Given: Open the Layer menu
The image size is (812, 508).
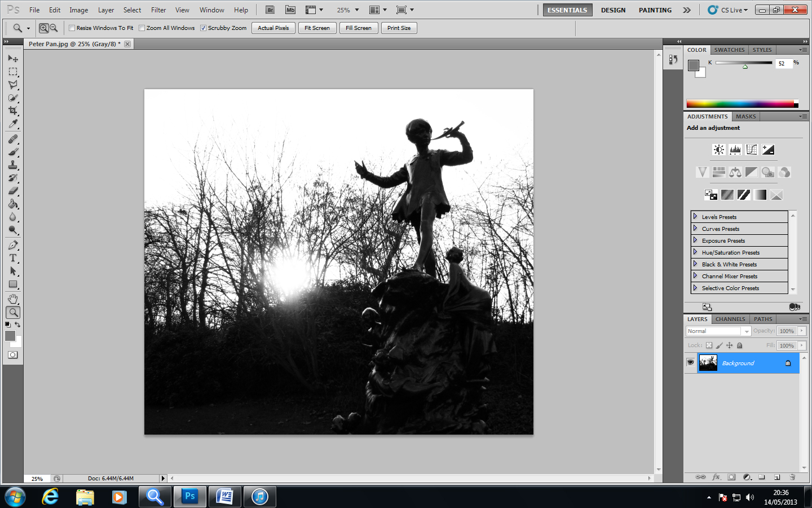Looking at the screenshot, I should (106, 10).
